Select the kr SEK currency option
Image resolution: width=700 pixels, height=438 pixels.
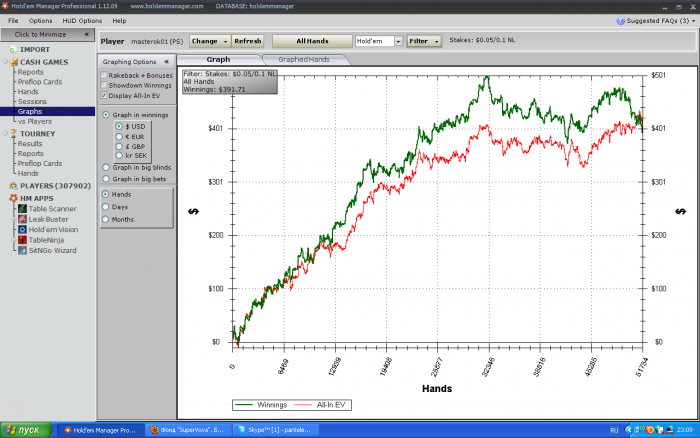[119, 155]
